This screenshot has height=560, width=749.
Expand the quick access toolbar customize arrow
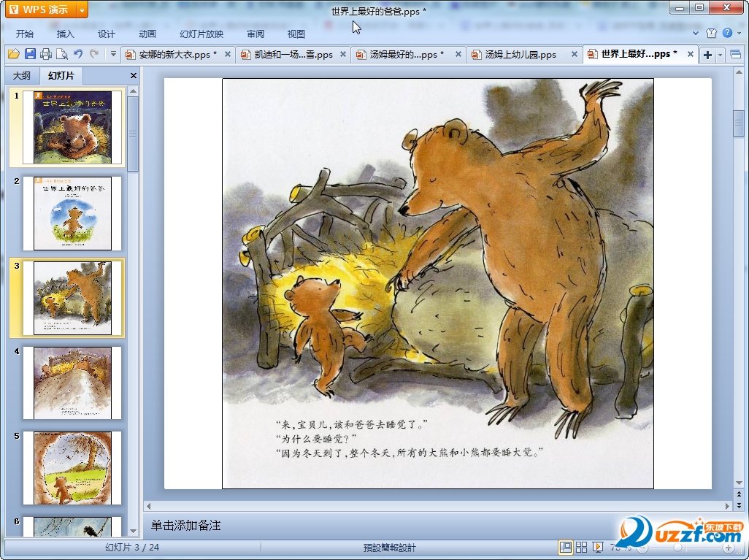coord(113,54)
